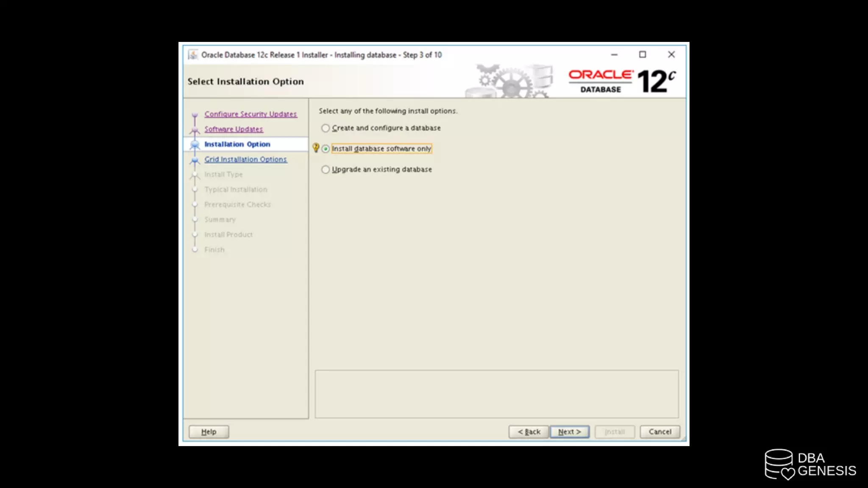Go to Software Updates step
The image size is (868, 488).
[x=234, y=129]
